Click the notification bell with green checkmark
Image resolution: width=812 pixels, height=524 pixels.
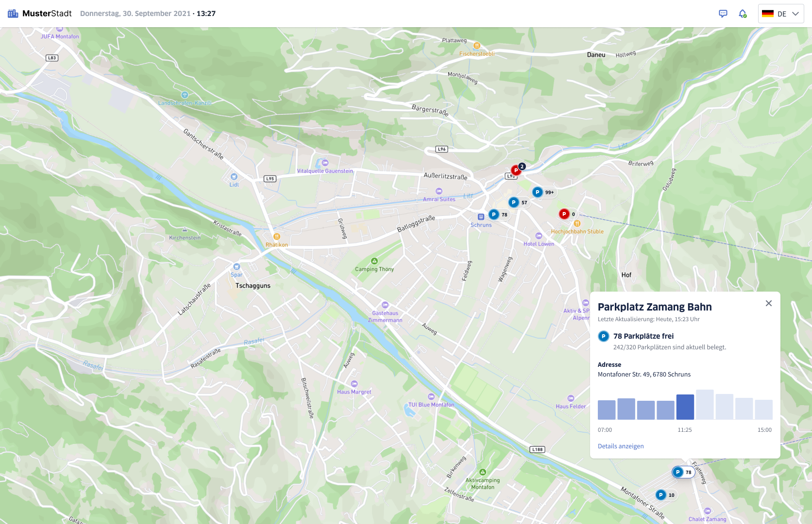[743, 13]
